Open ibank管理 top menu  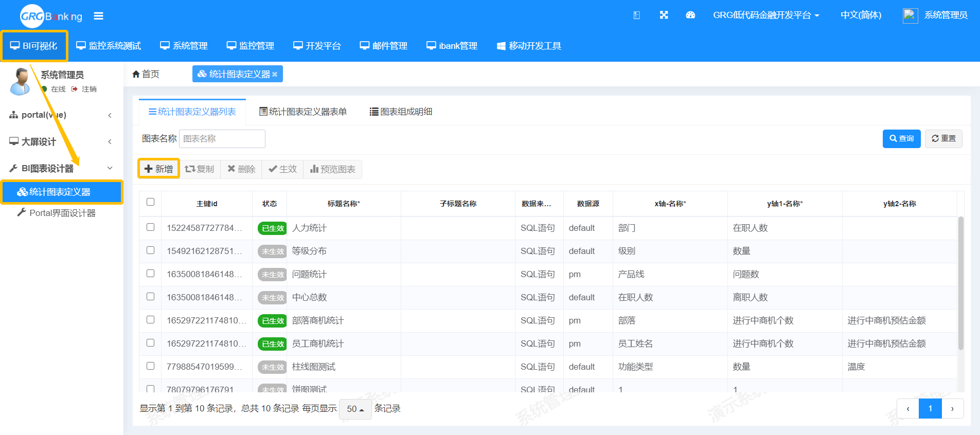point(452,46)
